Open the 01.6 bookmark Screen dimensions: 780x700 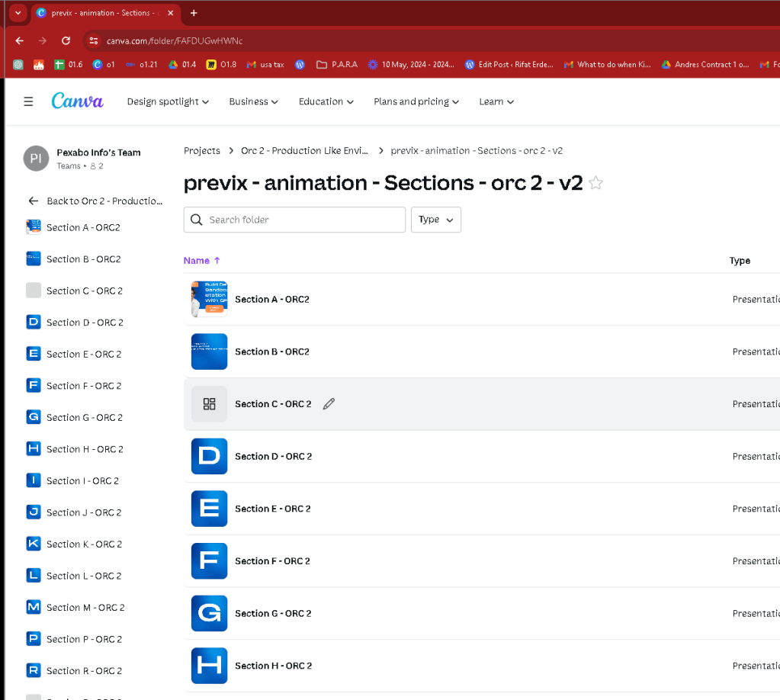click(69, 65)
